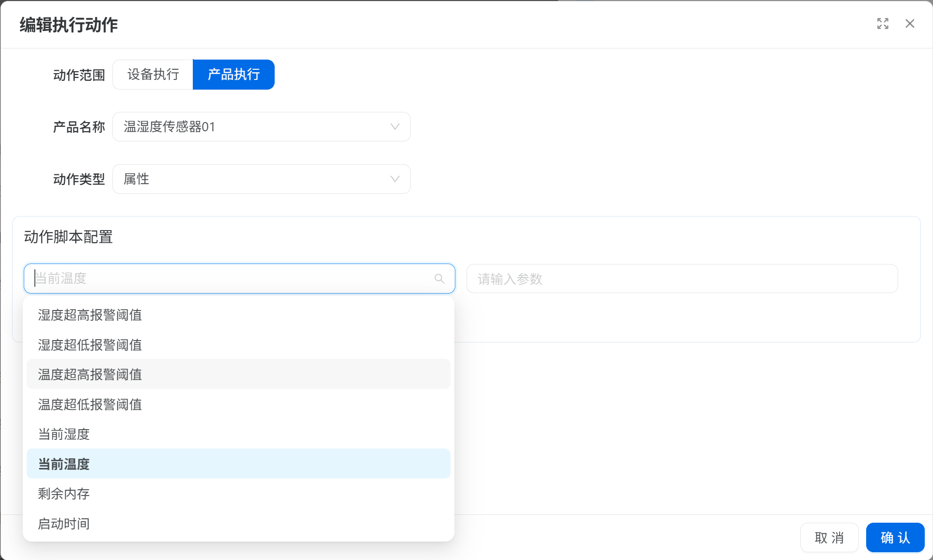Choose 湿度超低报警阈值 from list
The image size is (933, 560).
(90, 345)
